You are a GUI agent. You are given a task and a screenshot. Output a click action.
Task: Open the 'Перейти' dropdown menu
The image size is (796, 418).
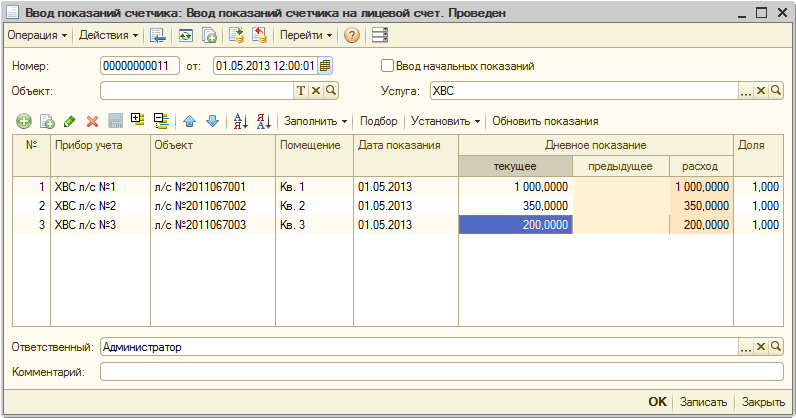(x=306, y=35)
